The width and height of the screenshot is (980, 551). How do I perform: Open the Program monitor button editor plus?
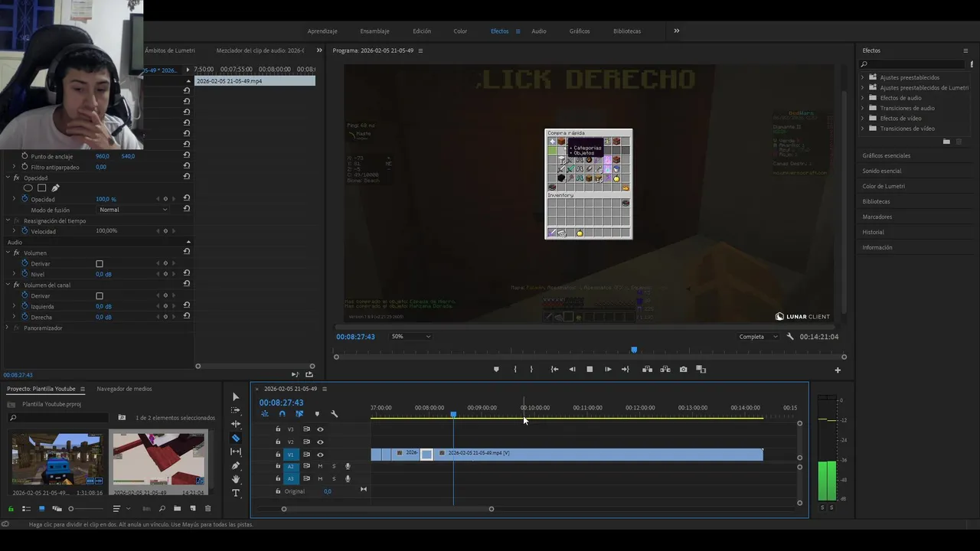click(x=838, y=370)
